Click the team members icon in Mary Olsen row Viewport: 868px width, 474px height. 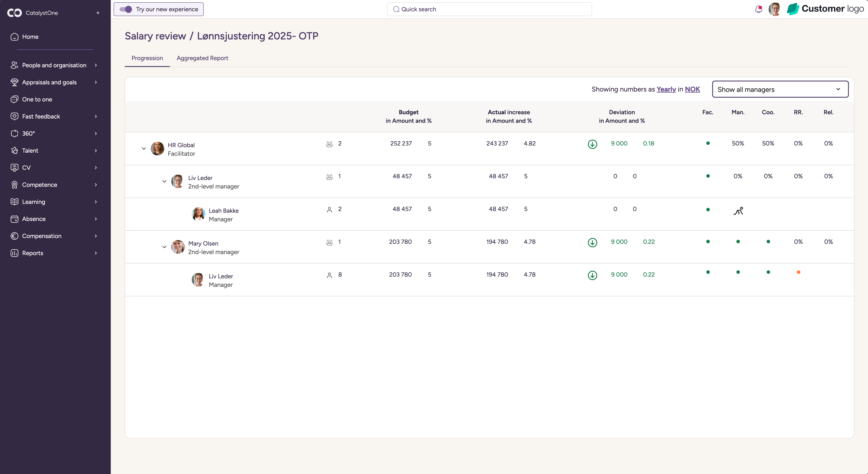[x=329, y=242]
